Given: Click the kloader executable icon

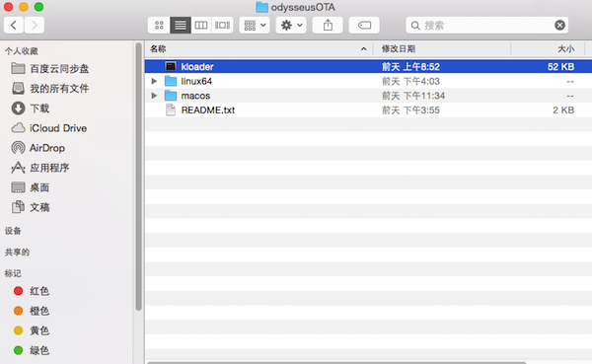Looking at the screenshot, I should point(171,66).
